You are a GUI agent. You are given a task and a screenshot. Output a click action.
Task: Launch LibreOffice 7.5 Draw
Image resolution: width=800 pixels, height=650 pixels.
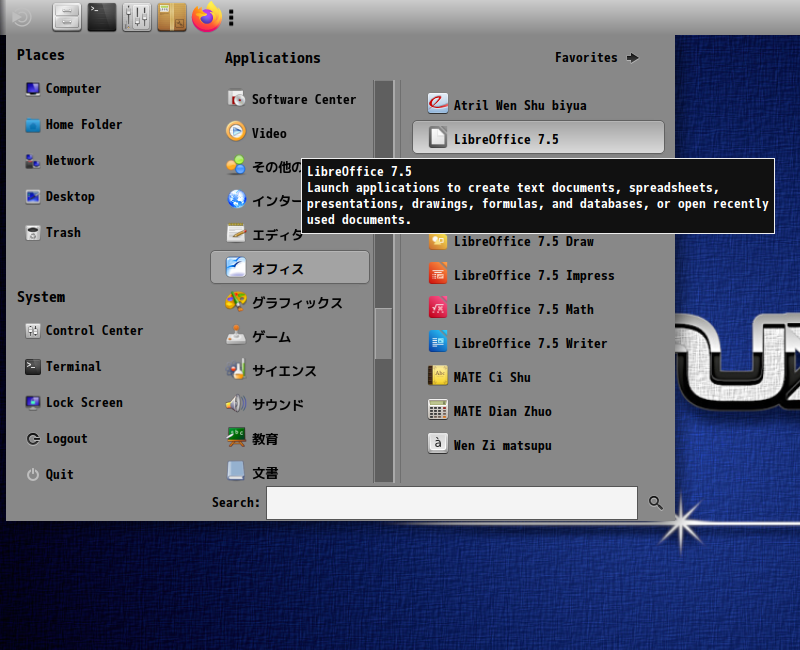538,242
